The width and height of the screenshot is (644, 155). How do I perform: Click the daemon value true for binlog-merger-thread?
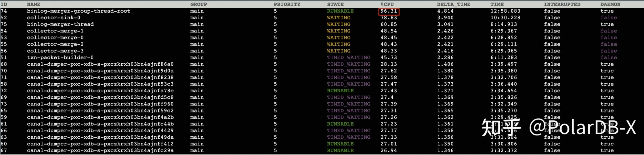pyautogui.click(x=607, y=24)
